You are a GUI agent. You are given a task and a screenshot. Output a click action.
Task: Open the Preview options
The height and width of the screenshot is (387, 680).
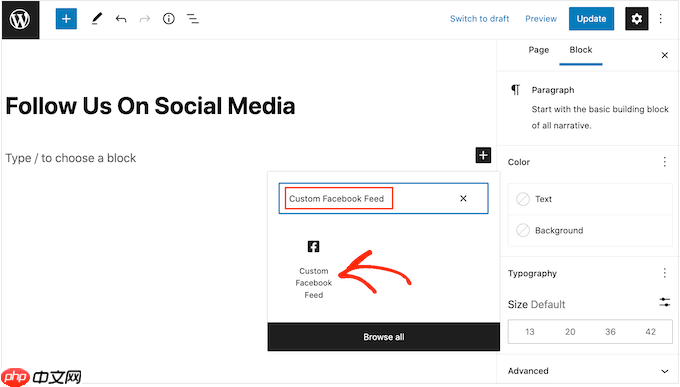[541, 19]
